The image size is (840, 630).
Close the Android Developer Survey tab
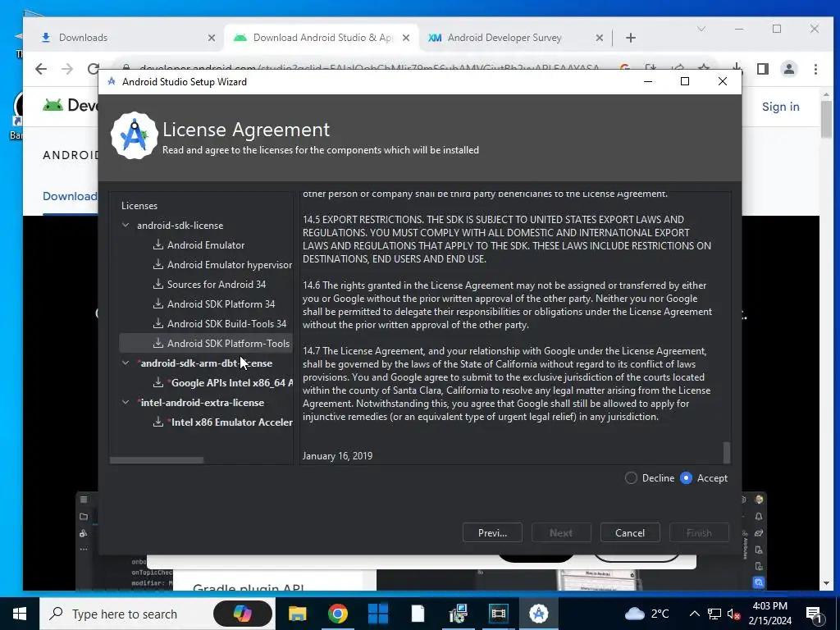coord(600,38)
